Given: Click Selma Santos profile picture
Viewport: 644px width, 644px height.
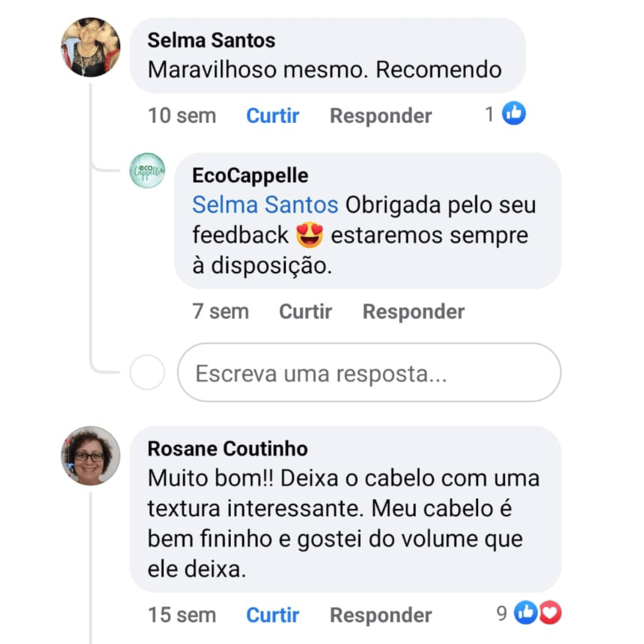Looking at the screenshot, I should pyautogui.click(x=91, y=48).
